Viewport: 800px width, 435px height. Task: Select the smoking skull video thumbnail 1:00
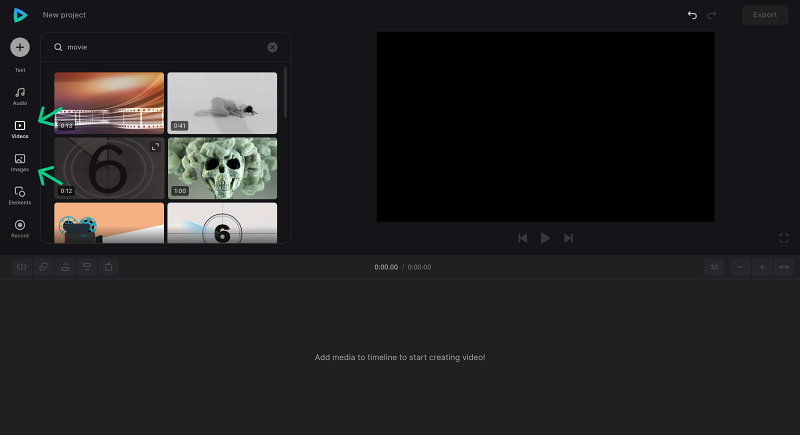coord(222,168)
